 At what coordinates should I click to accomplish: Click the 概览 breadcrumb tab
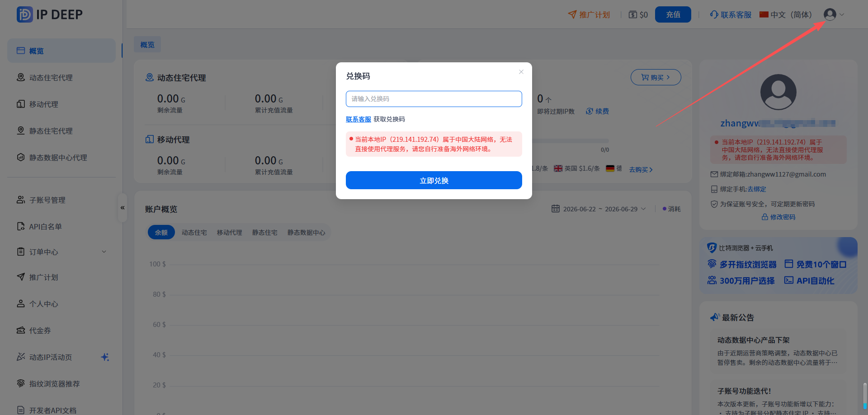(x=147, y=45)
